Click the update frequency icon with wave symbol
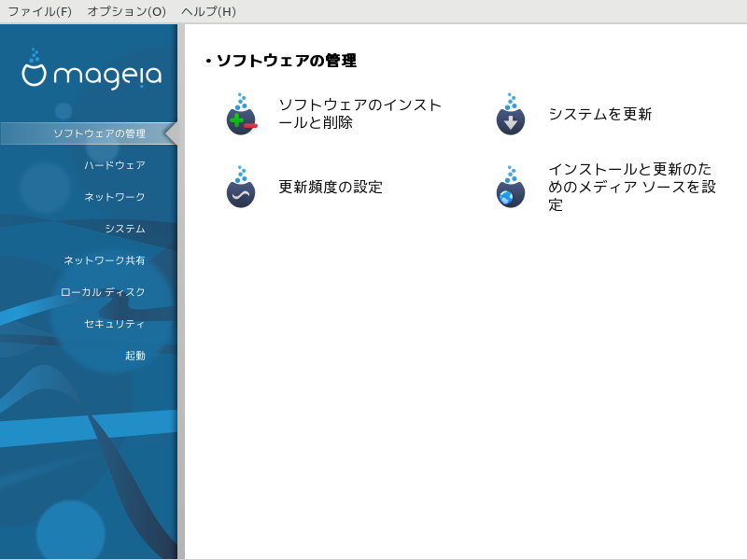The width and height of the screenshot is (747, 560). tap(241, 187)
